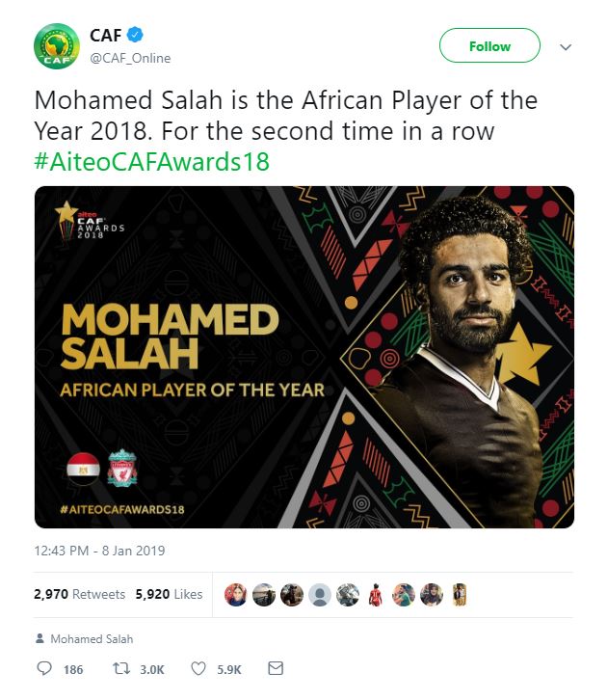
Task: Open the CAF account name link
Action: [105, 37]
